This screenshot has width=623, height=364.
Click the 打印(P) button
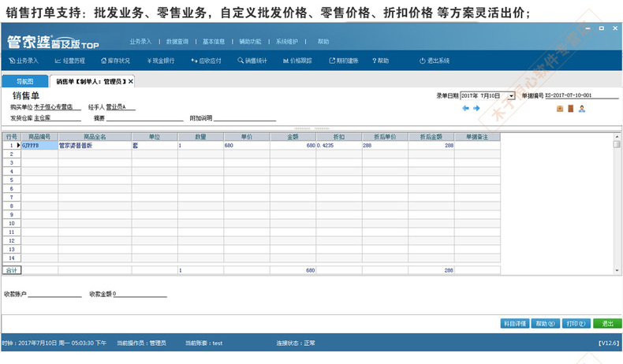click(x=576, y=324)
